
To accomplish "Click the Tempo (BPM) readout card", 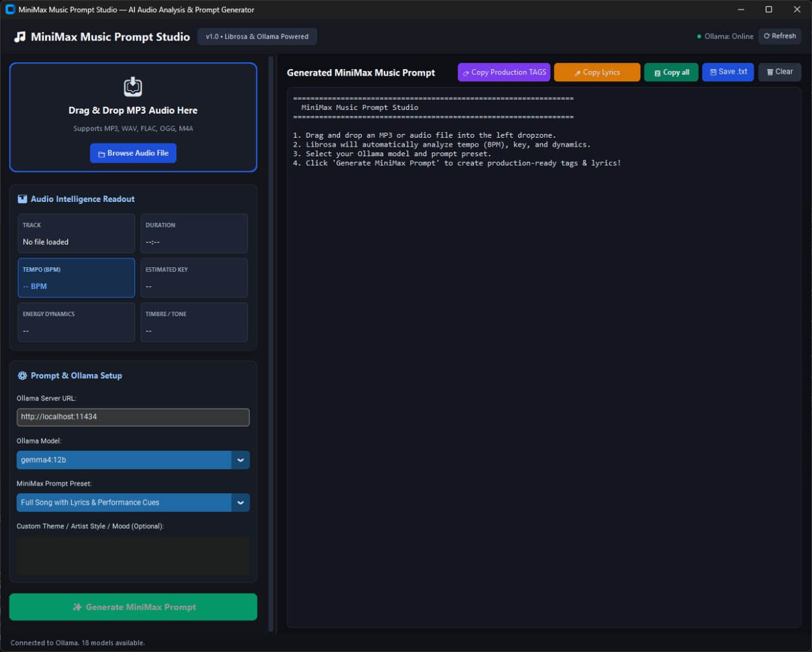I will tap(76, 277).
